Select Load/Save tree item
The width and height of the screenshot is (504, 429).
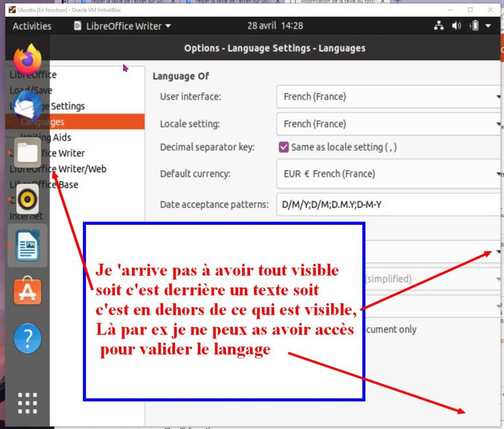(31, 90)
